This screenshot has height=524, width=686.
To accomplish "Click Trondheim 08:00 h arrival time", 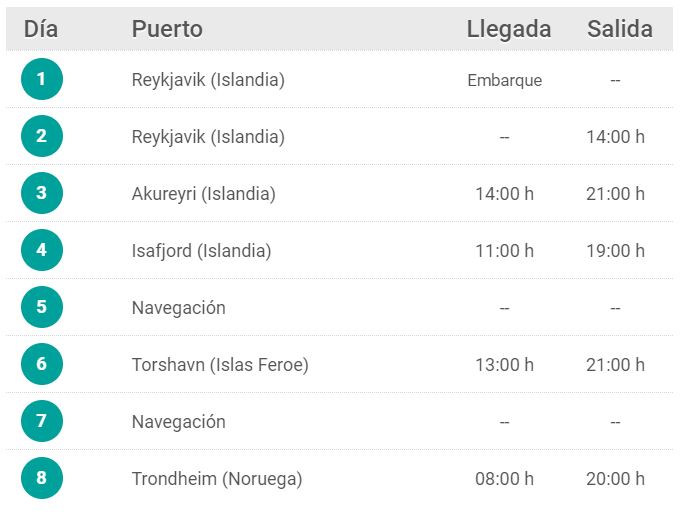I will [504, 479].
